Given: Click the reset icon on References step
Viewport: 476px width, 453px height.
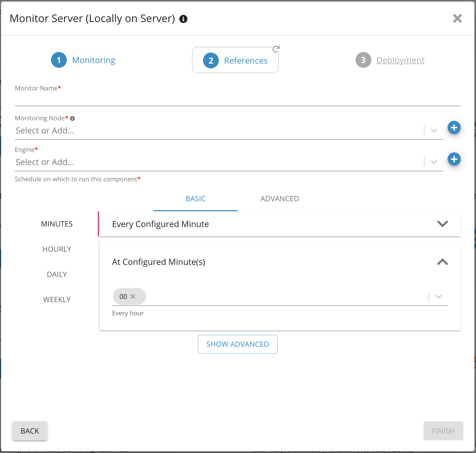Looking at the screenshot, I should tap(276, 49).
